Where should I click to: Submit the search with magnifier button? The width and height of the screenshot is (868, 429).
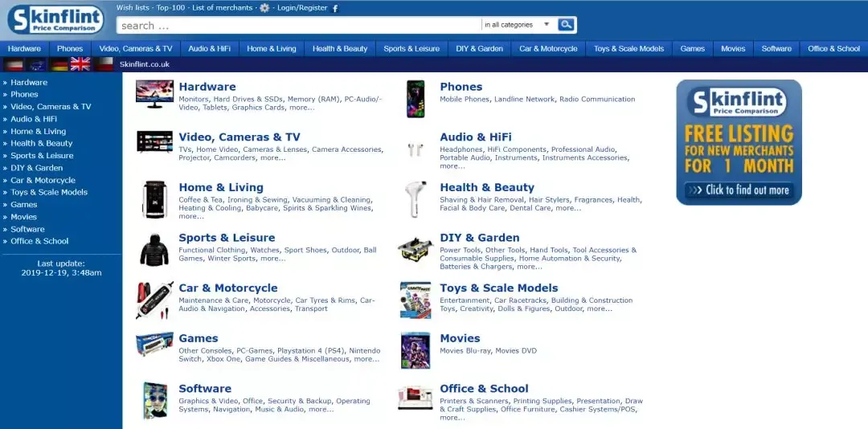pyautogui.click(x=566, y=24)
